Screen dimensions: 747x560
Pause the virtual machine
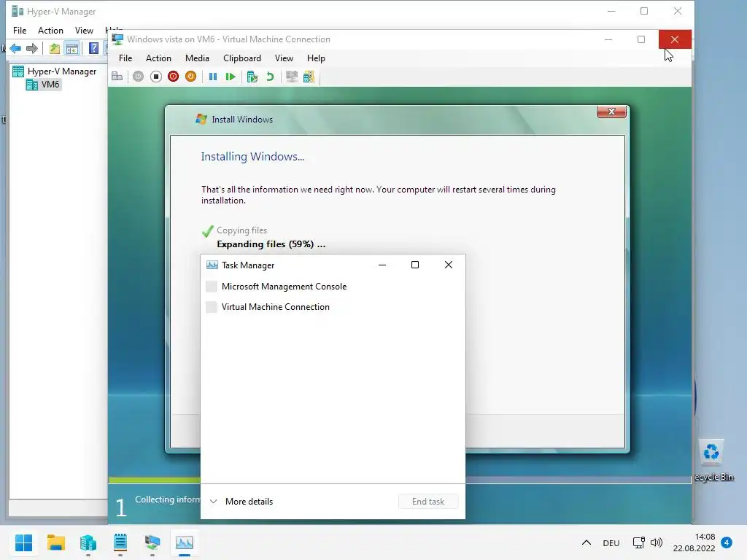[213, 77]
